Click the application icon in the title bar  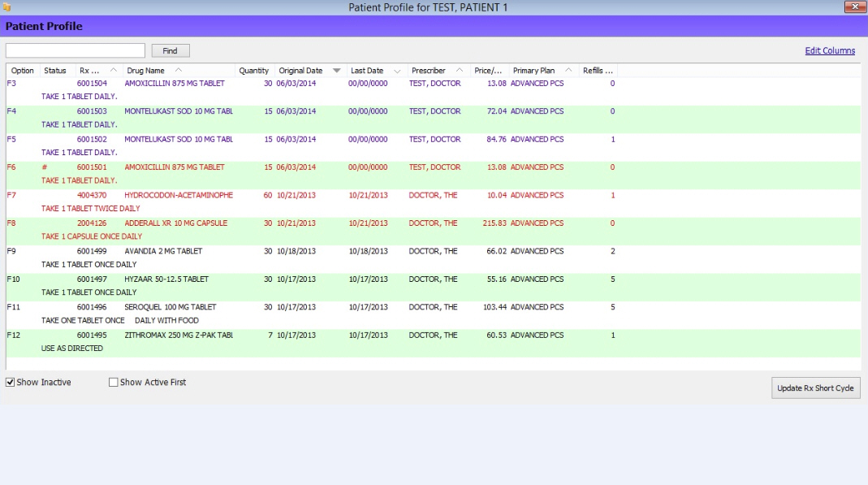pos(6,7)
